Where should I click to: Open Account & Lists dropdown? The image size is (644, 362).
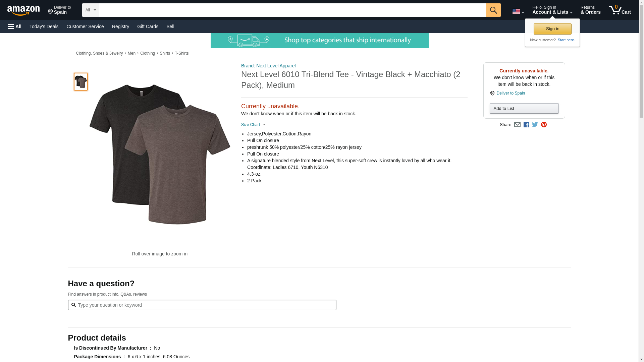coord(552,10)
